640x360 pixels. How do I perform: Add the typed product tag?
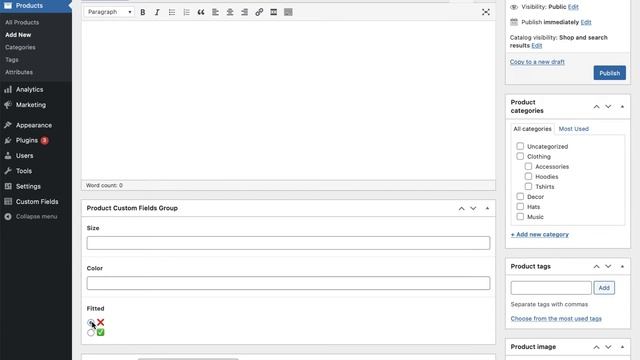point(604,288)
